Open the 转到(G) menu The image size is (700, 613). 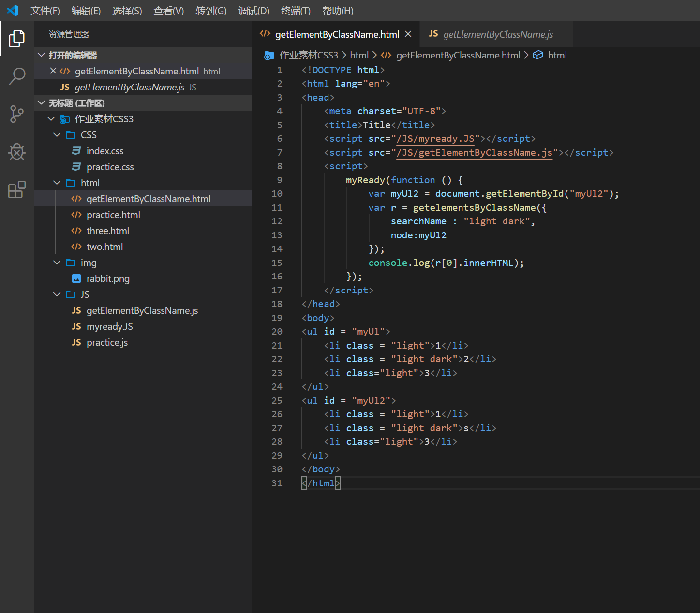pos(211,11)
